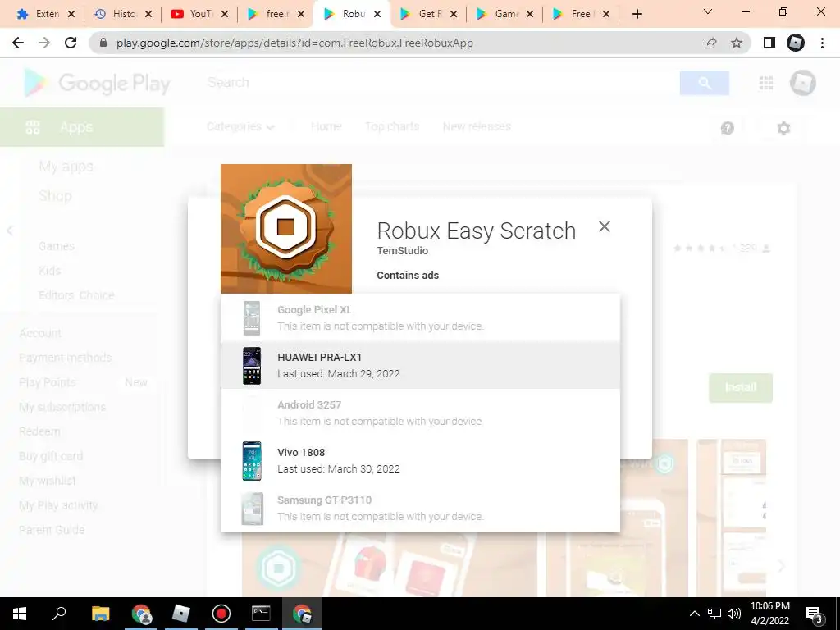The height and width of the screenshot is (630, 840).
Task: Go back in the browser
Action: [x=18, y=43]
